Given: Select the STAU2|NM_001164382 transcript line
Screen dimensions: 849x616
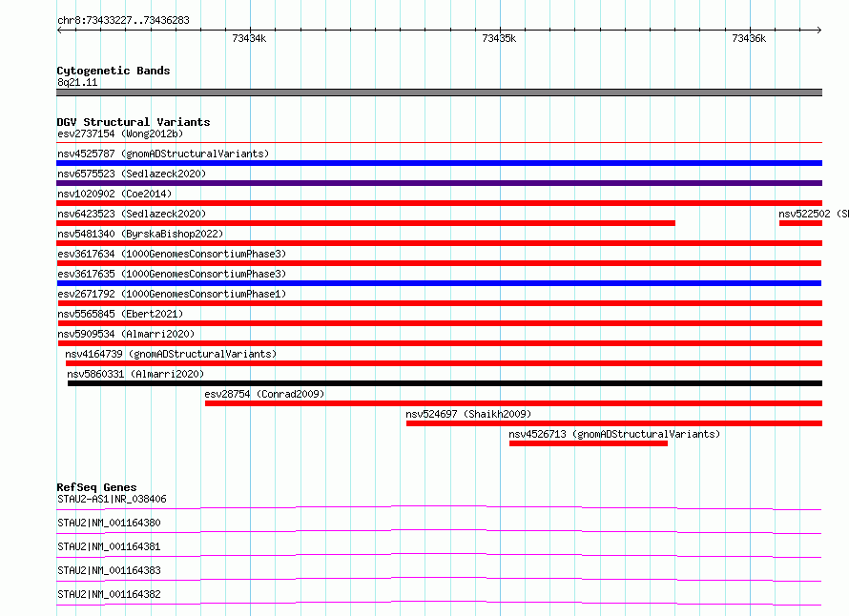Looking at the screenshot, I should (439, 603).
